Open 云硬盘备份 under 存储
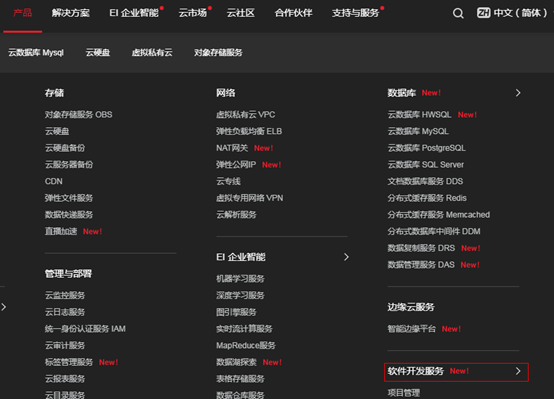554x399 pixels. [65, 148]
